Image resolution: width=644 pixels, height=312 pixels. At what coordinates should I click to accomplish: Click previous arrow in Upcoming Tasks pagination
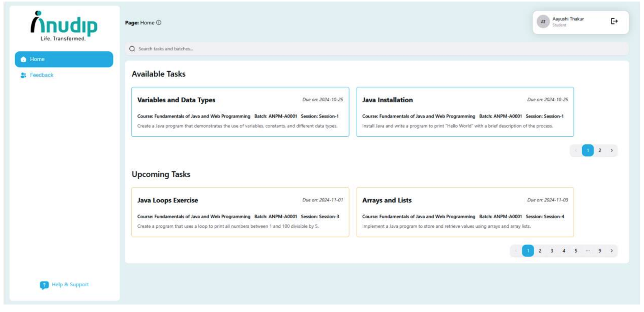pos(516,250)
